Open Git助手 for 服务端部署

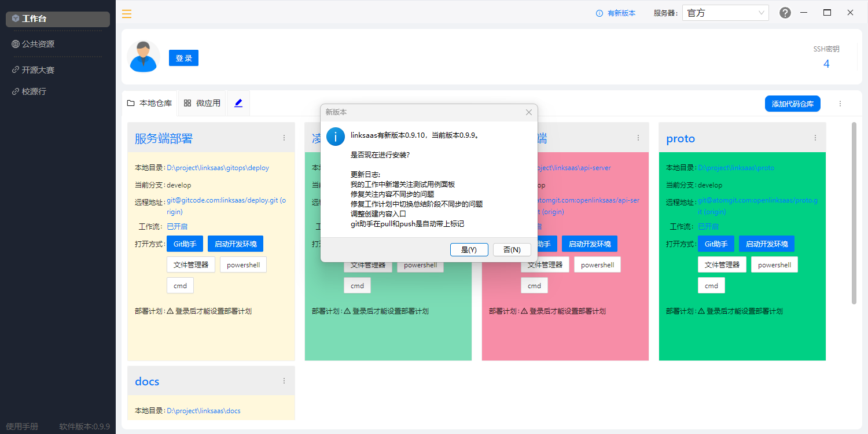tap(185, 244)
